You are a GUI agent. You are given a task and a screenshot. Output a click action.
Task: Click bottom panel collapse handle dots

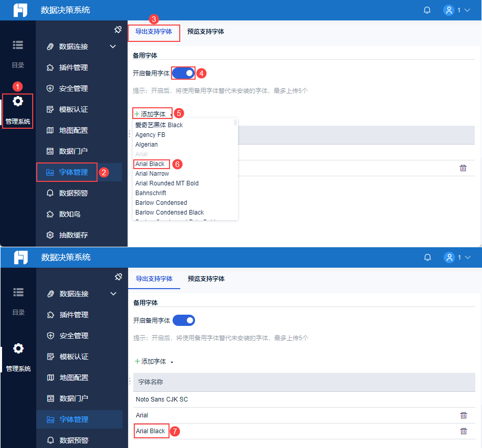tap(130, 382)
